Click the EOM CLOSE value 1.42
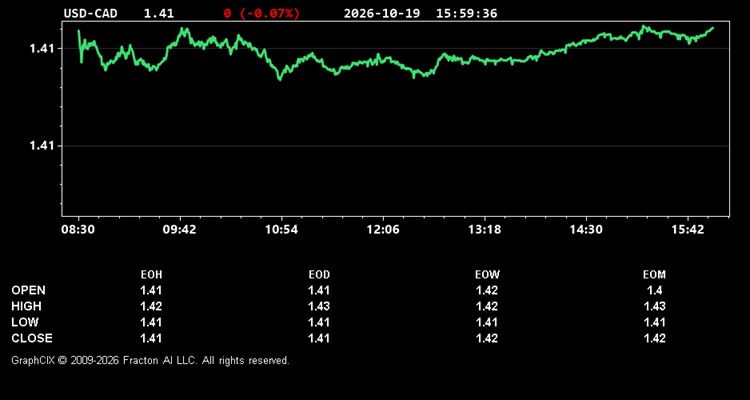Viewport: 750px width, 400px height. [x=654, y=338]
